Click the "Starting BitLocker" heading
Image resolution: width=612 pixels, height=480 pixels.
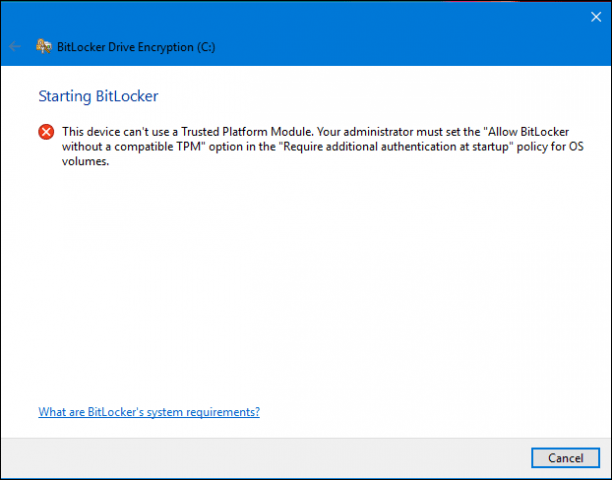[98, 97]
